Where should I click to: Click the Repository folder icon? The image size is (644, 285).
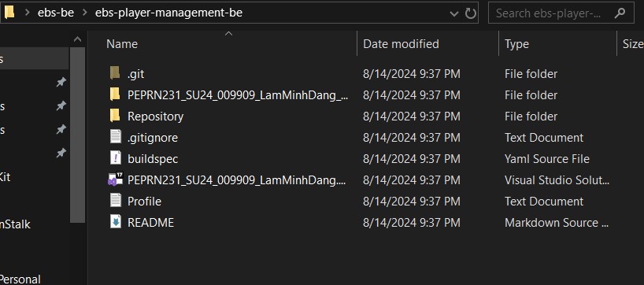tap(115, 116)
